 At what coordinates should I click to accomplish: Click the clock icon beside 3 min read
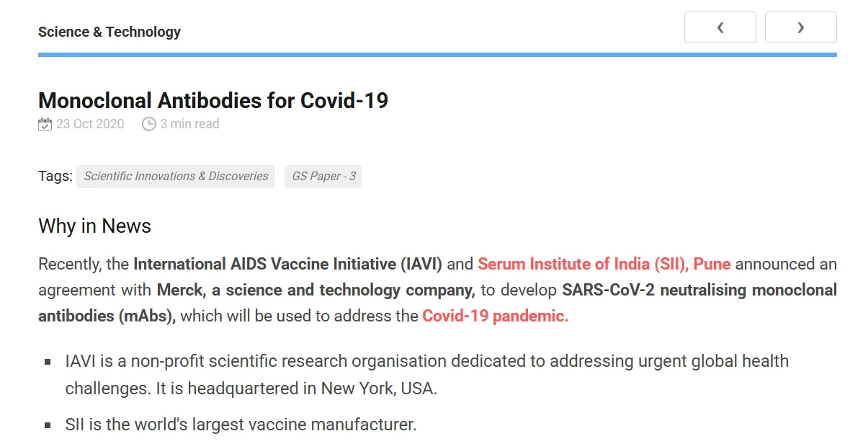click(149, 124)
